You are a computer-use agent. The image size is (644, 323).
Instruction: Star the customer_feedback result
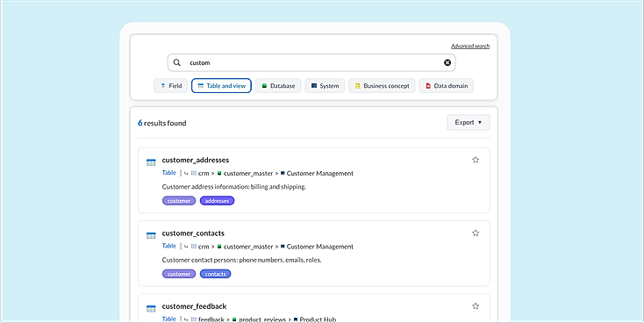click(476, 306)
